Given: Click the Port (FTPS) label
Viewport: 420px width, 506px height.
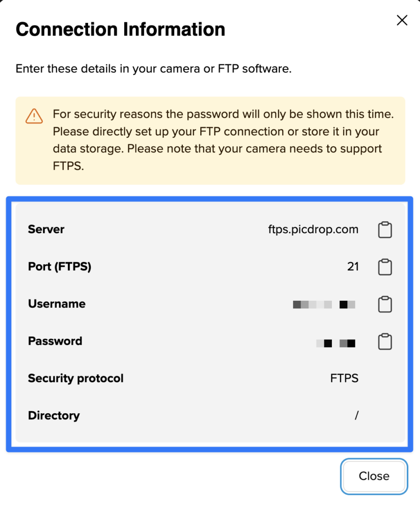Looking at the screenshot, I should pos(60,267).
